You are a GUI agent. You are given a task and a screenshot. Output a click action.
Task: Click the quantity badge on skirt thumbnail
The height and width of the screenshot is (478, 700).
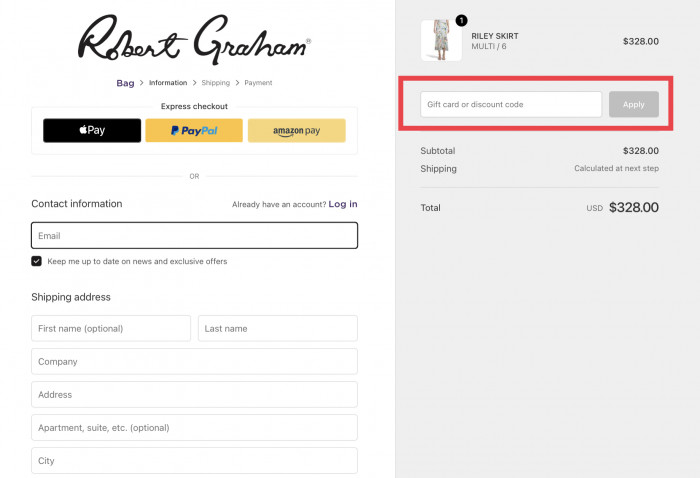click(x=461, y=21)
